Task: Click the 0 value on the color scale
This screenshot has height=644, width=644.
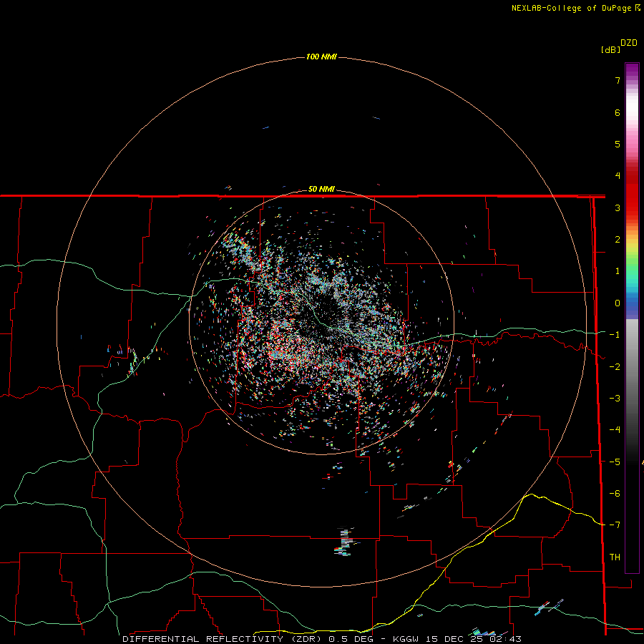Action: (618, 303)
